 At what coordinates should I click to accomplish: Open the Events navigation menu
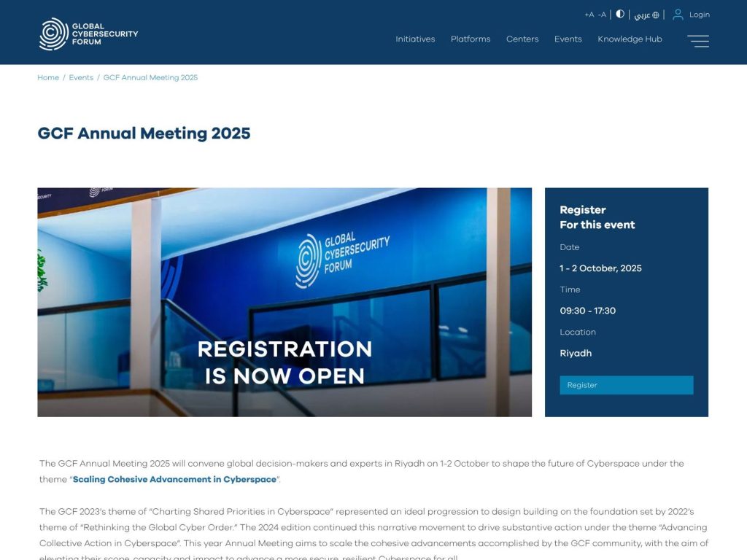(568, 39)
